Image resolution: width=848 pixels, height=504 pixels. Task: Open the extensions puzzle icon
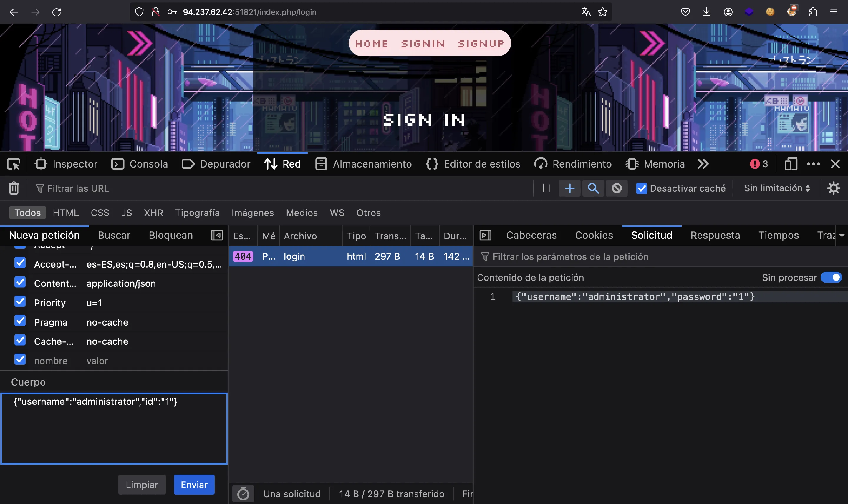click(813, 12)
